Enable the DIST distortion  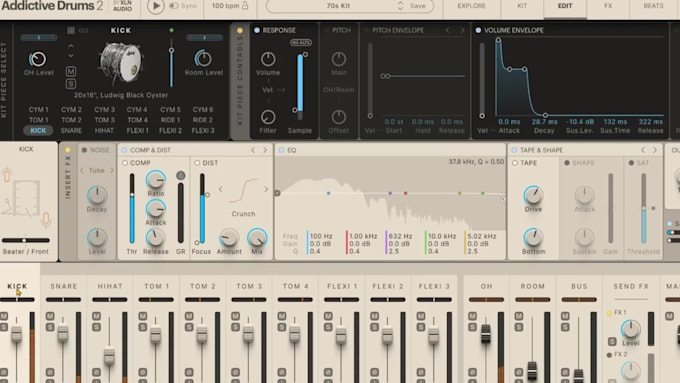click(x=197, y=163)
